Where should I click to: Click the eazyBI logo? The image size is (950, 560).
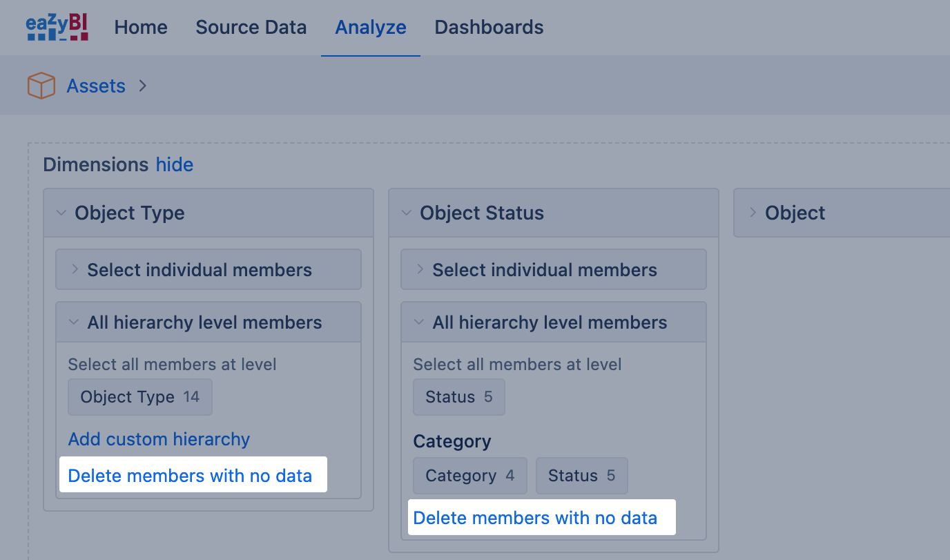[x=57, y=28]
